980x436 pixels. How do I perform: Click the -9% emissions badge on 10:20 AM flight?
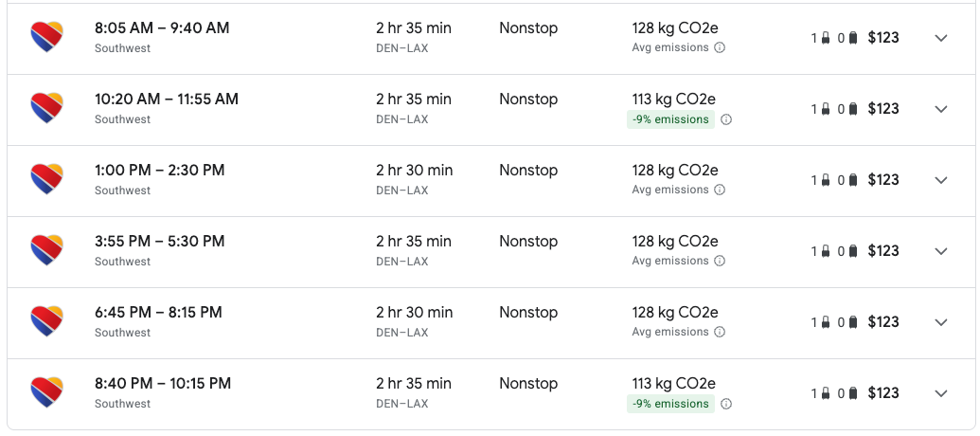click(669, 119)
